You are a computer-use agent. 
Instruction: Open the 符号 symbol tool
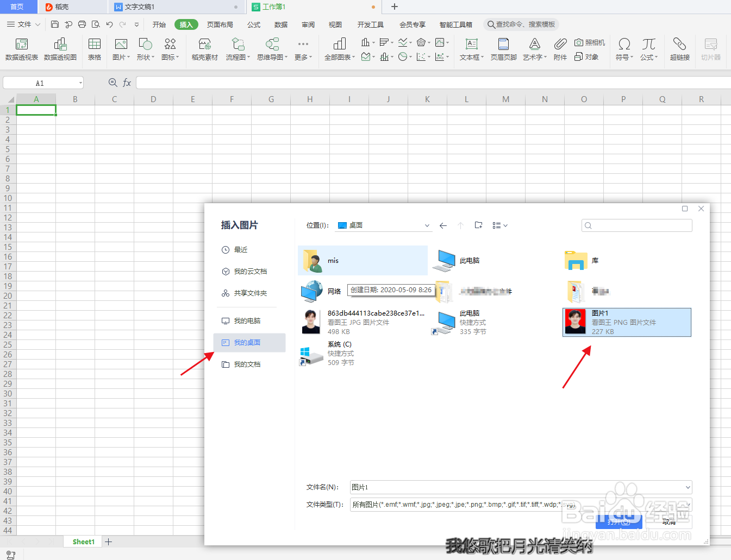[624, 49]
